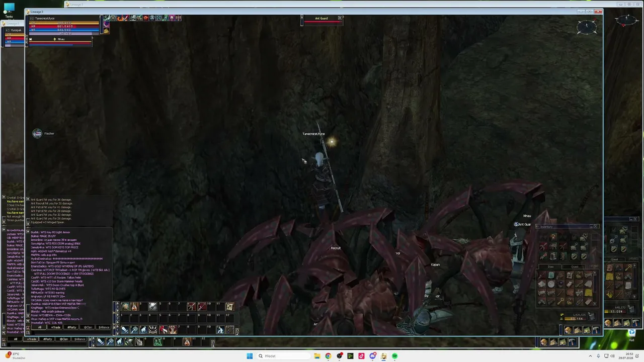The image size is (644, 362).
Task: Select the teal armor item in the front Inventory grid
Action: [x=551, y=275]
